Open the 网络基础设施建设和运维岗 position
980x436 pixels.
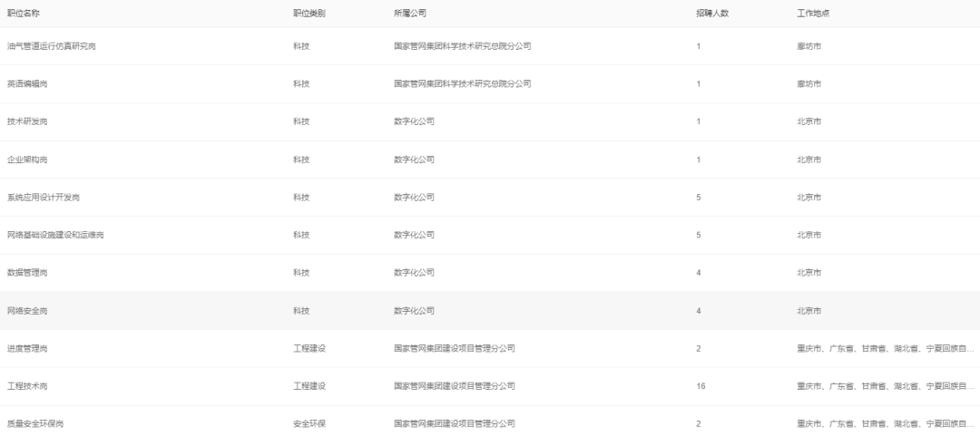(x=55, y=235)
